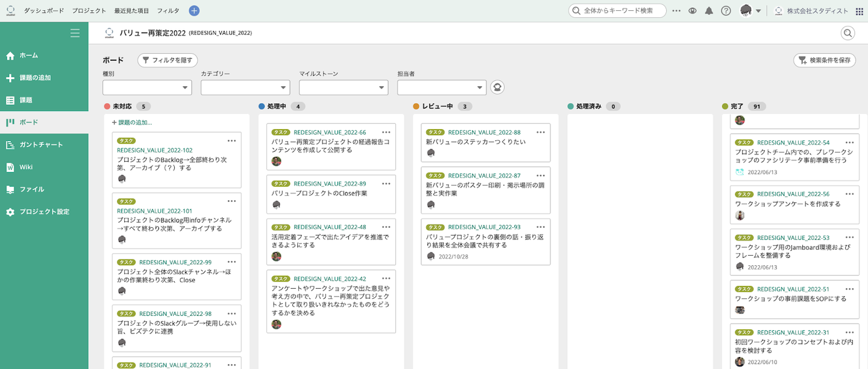868x369 pixels.
Task: Open the watching eye icon
Action: coord(693,11)
